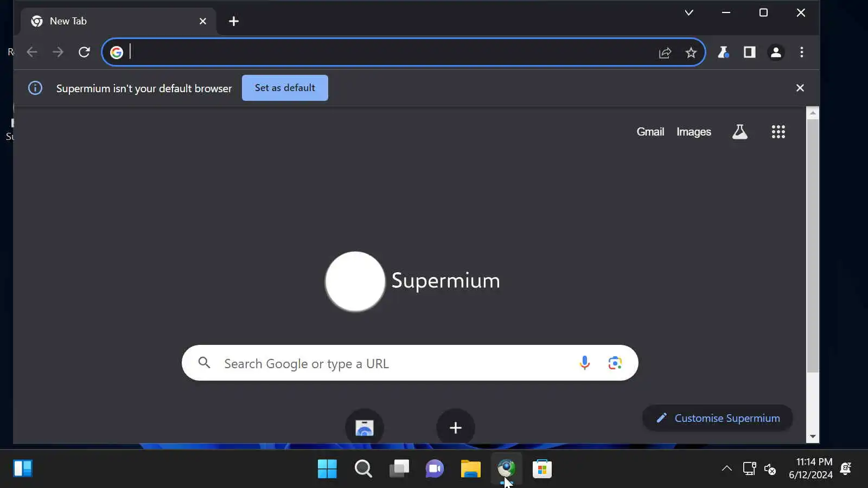
Task: Go forward using the forward arrow
Action: [x=58, y=52]
